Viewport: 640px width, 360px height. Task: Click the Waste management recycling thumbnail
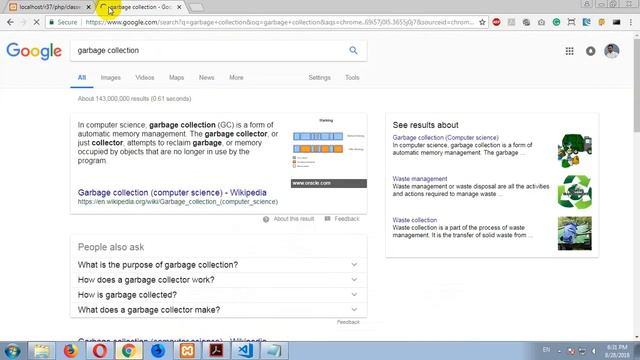[574, 192]
